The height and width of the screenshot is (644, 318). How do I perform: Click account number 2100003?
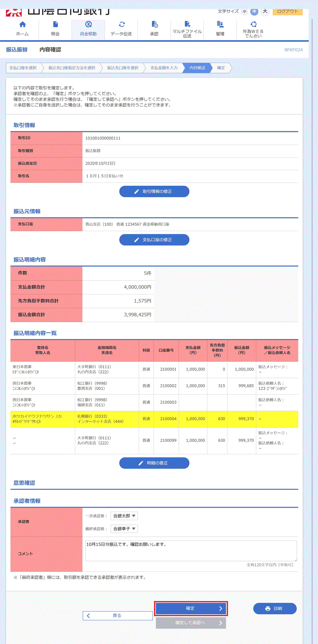[x=168, y=402]
